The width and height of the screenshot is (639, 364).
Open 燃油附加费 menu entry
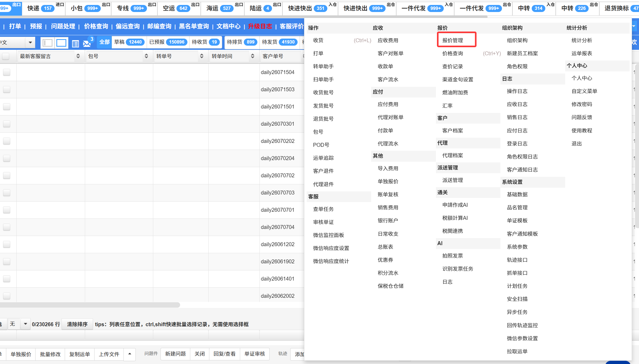point(455,93)
